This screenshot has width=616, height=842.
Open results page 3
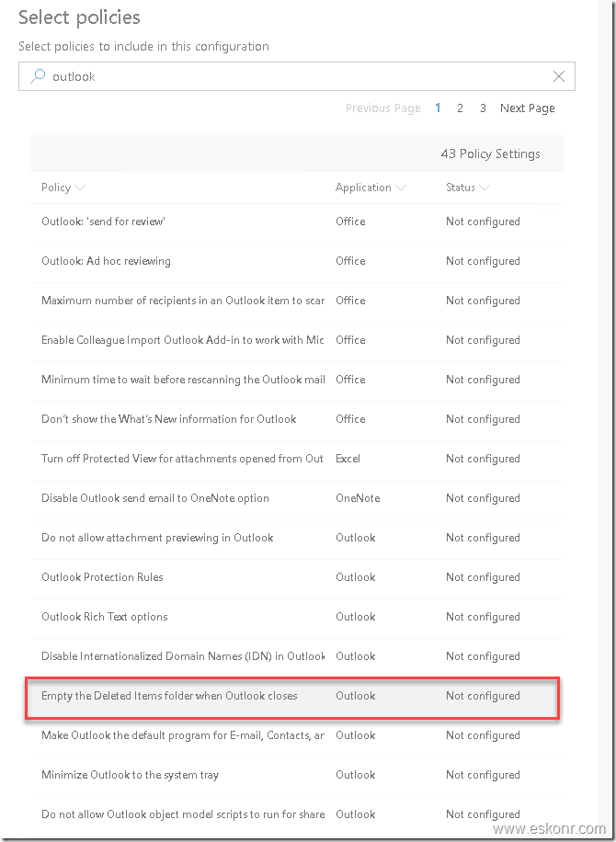pos(483,108)
